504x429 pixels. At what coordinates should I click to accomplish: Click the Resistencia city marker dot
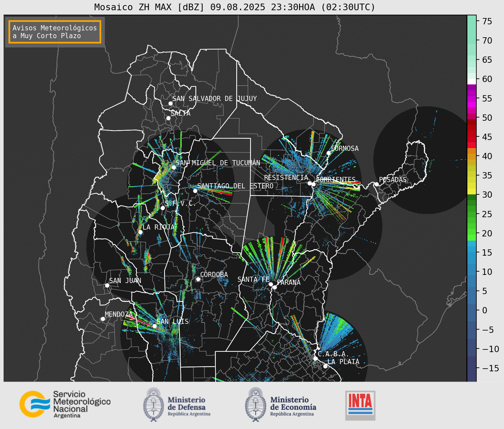[310, 183]
